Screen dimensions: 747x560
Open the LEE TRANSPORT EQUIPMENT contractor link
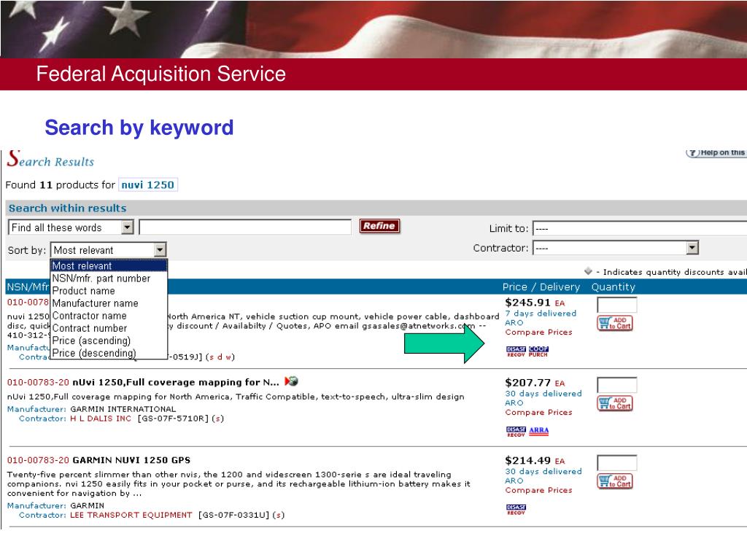131,515
